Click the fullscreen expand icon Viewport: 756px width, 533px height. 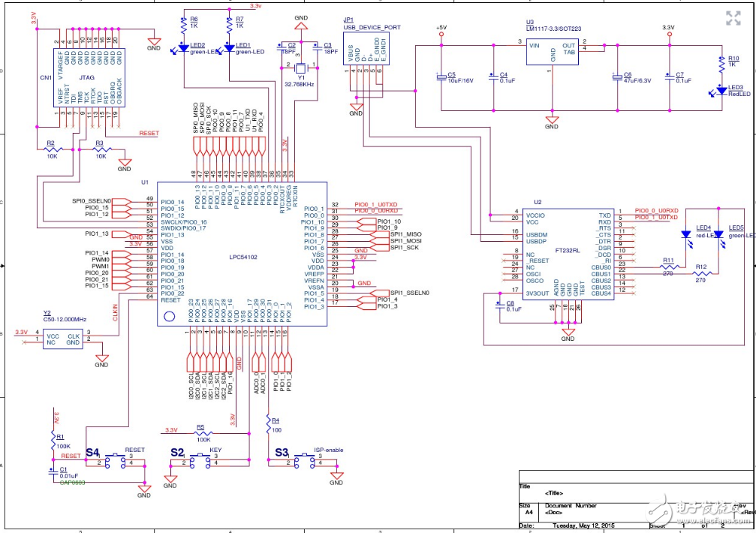tap(733, 19)
